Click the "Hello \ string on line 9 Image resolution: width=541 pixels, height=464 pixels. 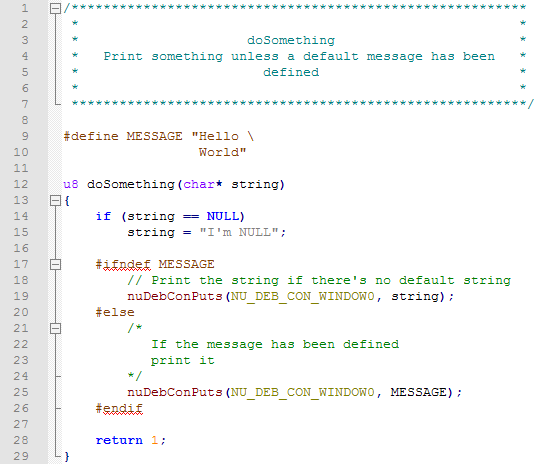(223, 136)
